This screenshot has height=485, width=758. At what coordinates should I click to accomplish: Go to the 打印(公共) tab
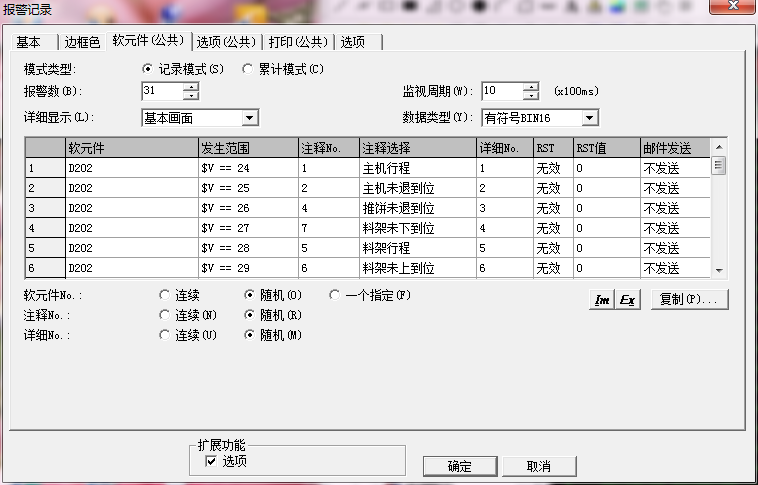tap(298, 42)
